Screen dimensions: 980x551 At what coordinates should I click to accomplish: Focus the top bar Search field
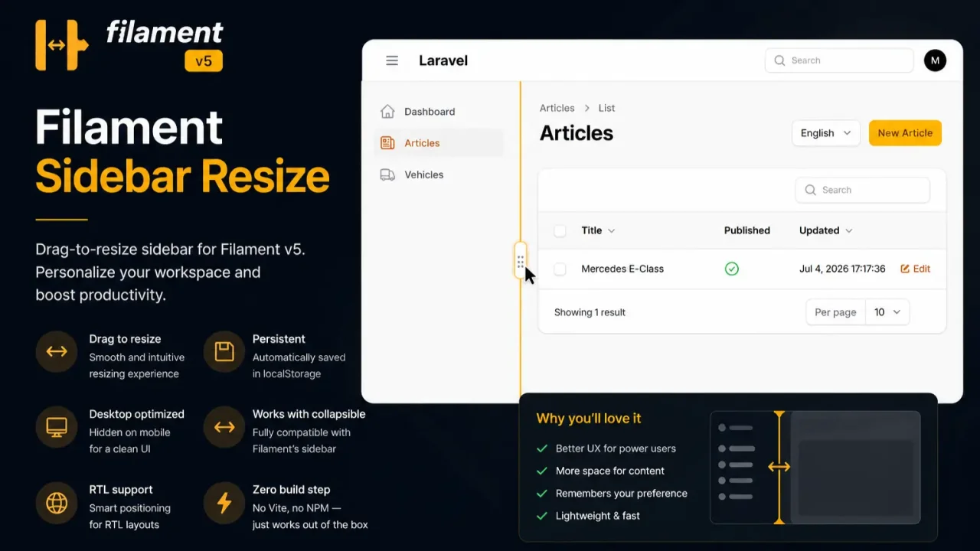[839, 60]
